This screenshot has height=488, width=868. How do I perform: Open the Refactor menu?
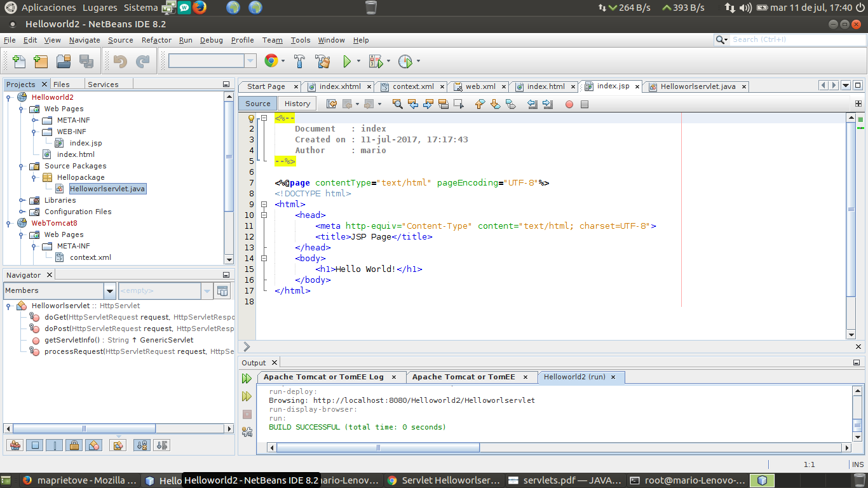click(156, 40)
